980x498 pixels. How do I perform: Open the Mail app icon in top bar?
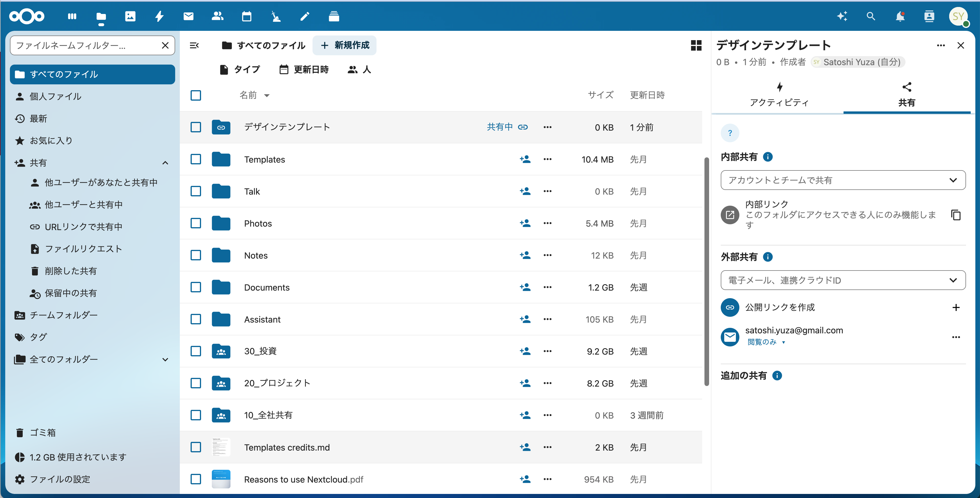point(188,16)
